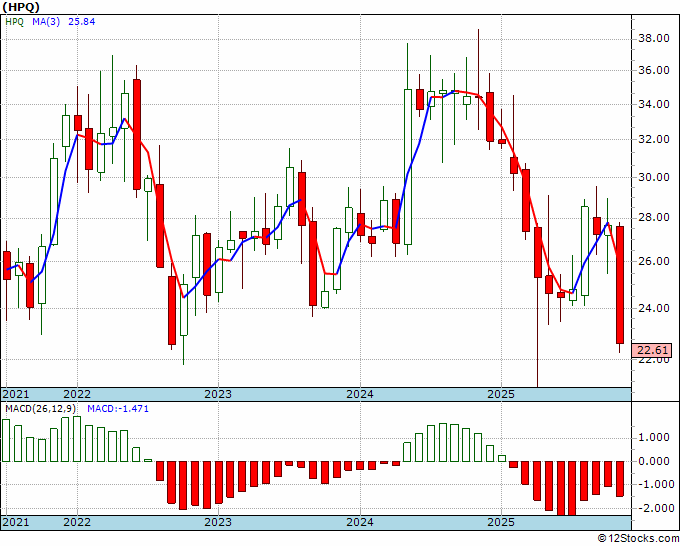680x546 pixels.
Task: Click the 2025 label on MACD timeline
Action: (501, 522)
